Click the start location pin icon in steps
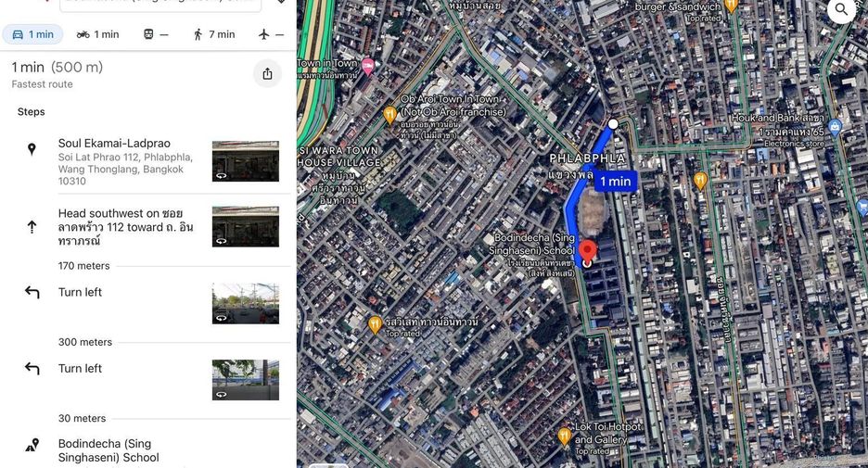This screenshot has width=868, height=468. [x=32, y=149]
